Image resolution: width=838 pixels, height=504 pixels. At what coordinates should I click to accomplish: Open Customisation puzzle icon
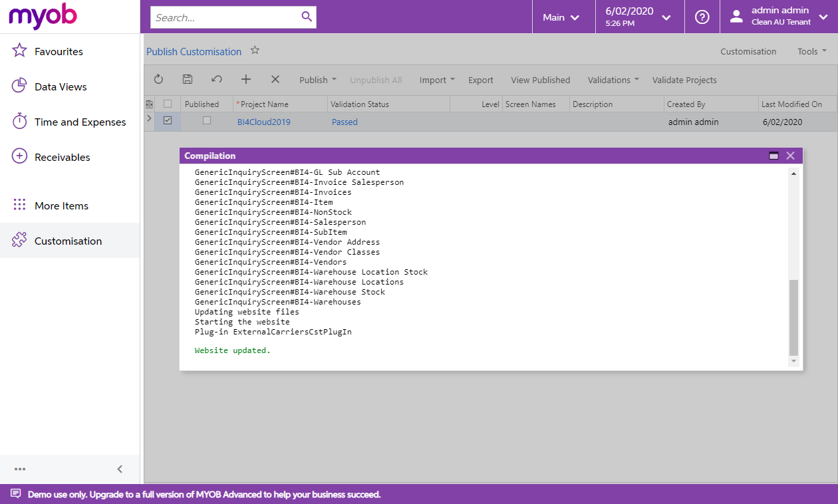pos(20,241)
